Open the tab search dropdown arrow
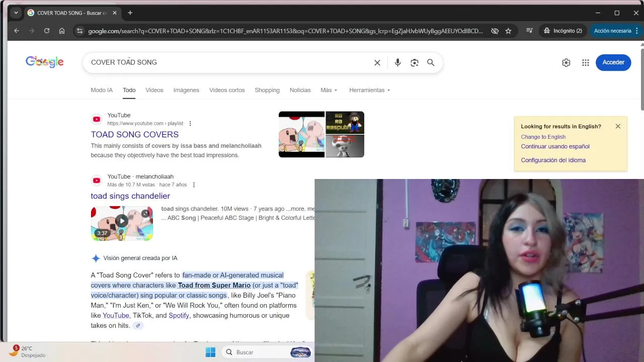This screenshot has width=644, height=362. [16, 13]
